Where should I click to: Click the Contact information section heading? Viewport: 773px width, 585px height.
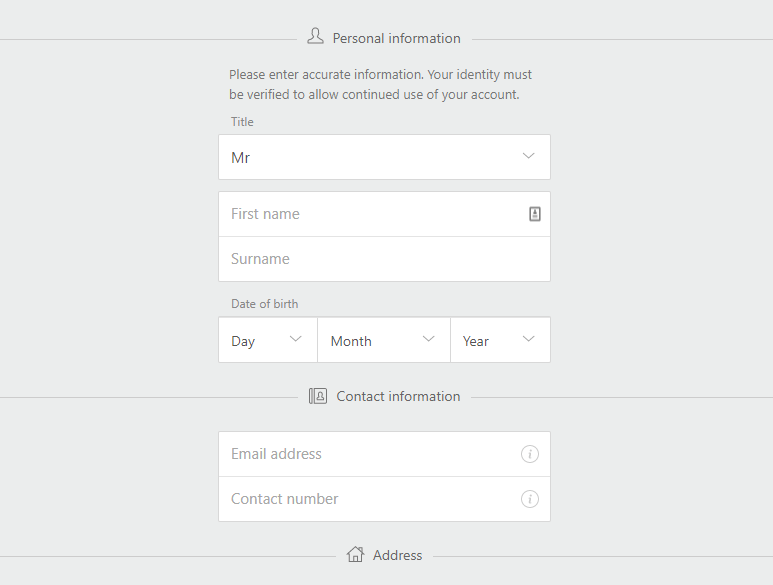(x=398, y=396)
